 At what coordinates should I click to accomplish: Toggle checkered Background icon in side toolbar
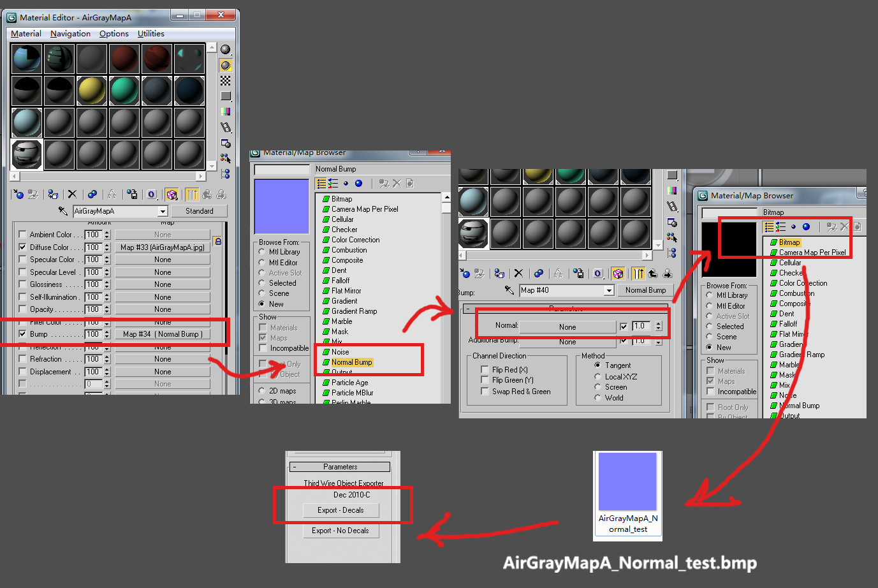click(226, 80)
